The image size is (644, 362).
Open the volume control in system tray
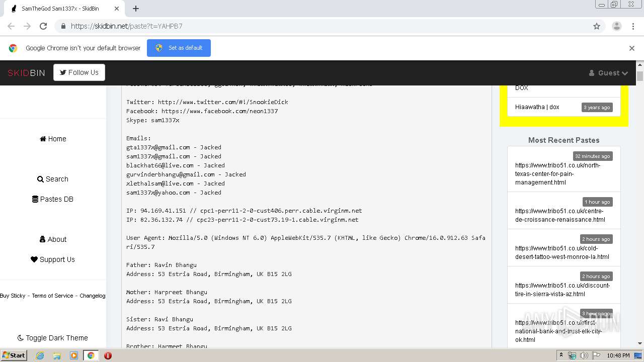584,355
